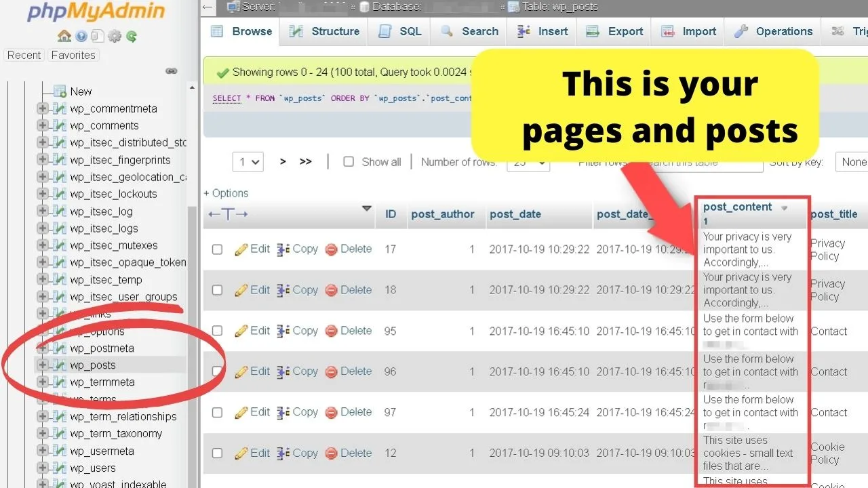
Task: Open the Sort by key dropdown
Action: click(x=852, y=162)
